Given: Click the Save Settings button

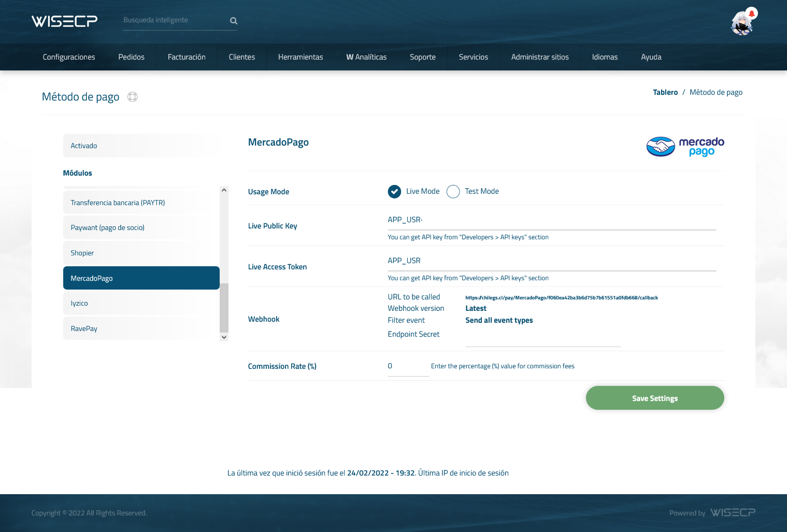Looking at the screenshot, I should [655, 398].
